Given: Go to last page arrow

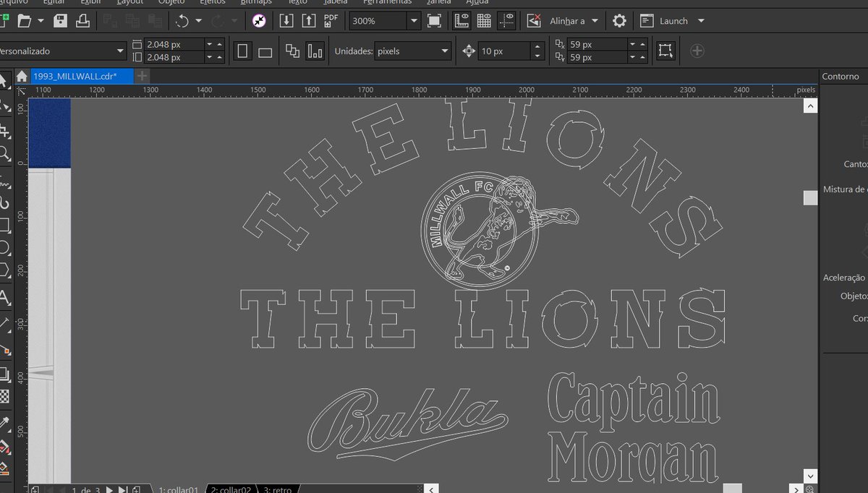Looking at the screenshot, I should coord(123,489).
